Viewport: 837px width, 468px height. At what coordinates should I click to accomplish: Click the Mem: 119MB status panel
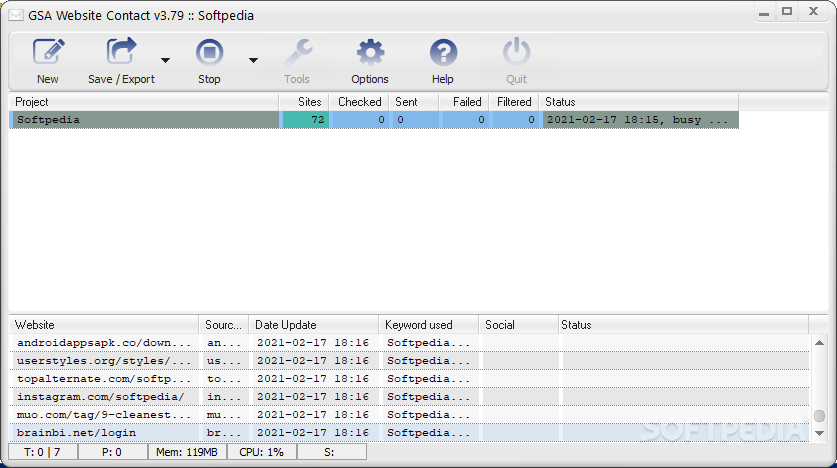(x=187, y=452)
